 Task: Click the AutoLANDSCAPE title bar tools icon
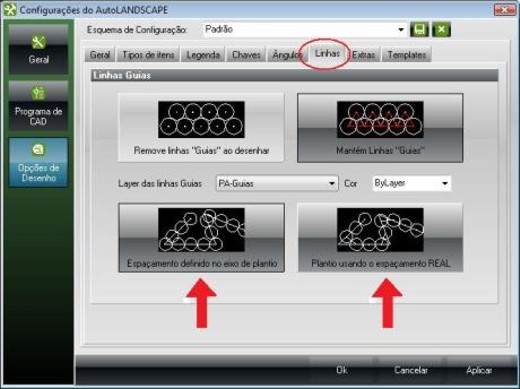(10, 10)
